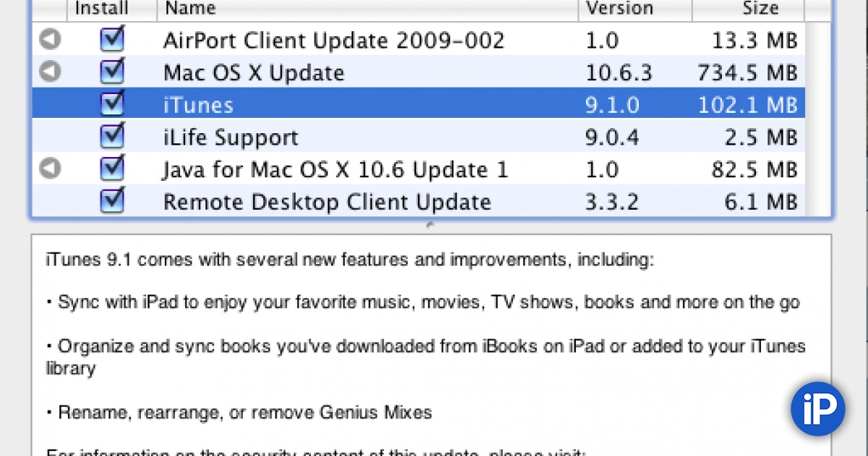Disable installing iLife Support
Screen dimensions: 868x456
pyautogui.click(x=112, y=136)
